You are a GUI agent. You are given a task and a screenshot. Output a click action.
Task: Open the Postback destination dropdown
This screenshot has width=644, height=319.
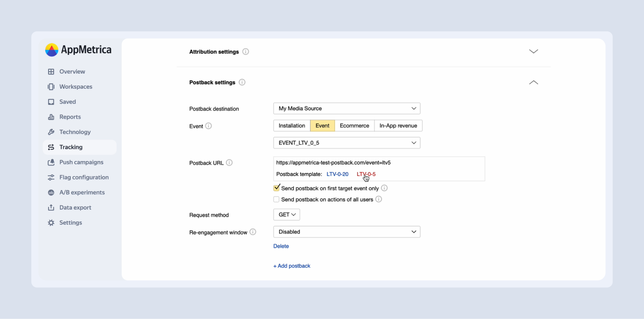pos(346,109)
